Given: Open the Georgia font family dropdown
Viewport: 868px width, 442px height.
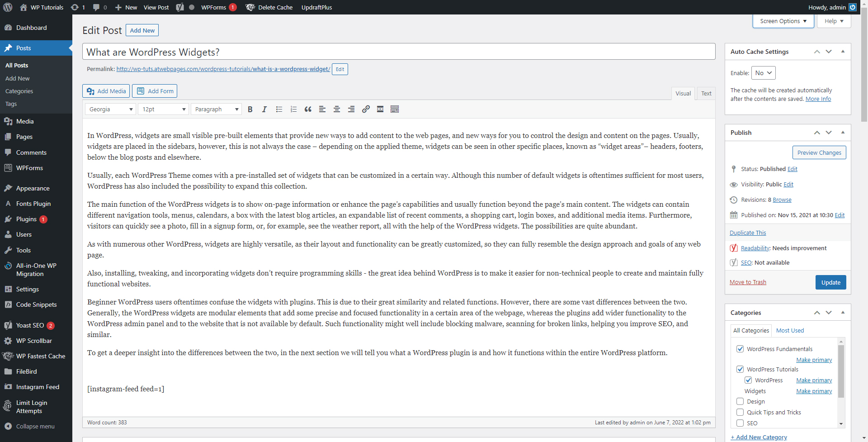Looking at the screenshot, I should (x=110, y=109).
